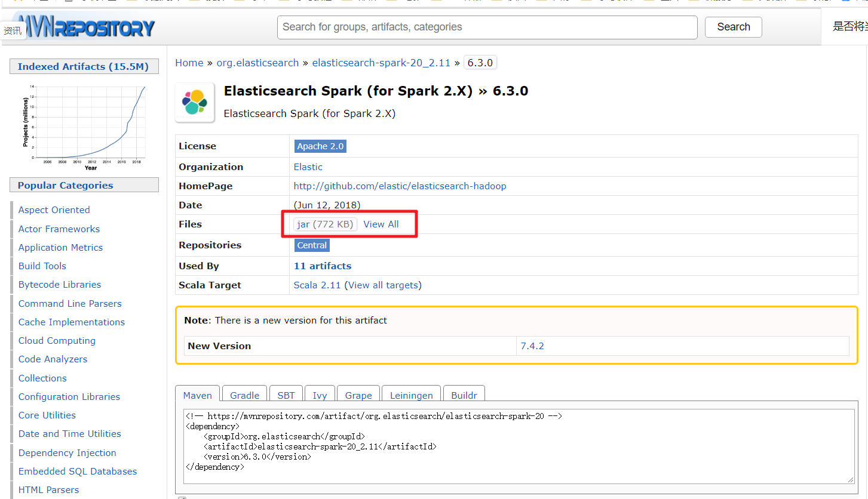Click the textarea resize handle corner

(x=851, y=479)
